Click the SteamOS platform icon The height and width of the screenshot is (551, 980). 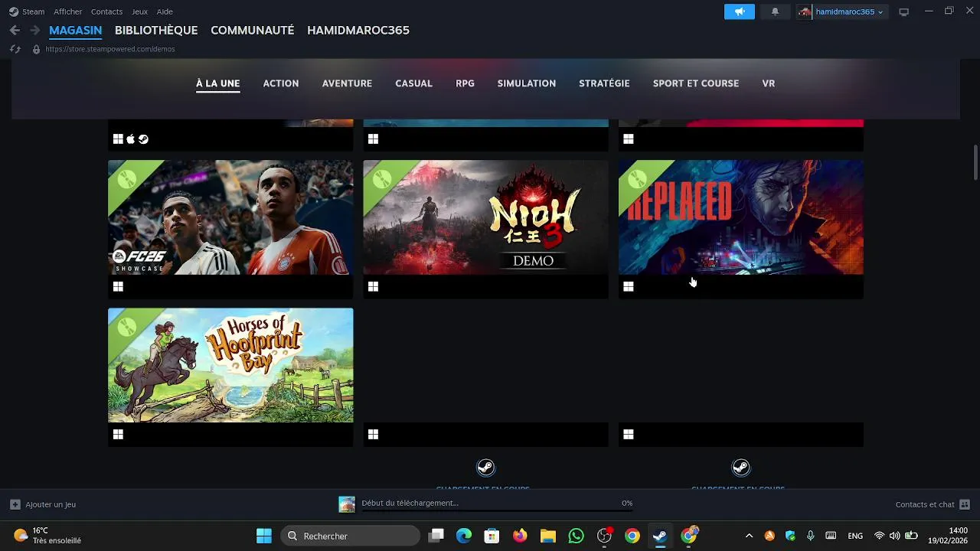[x=143, y=139]
